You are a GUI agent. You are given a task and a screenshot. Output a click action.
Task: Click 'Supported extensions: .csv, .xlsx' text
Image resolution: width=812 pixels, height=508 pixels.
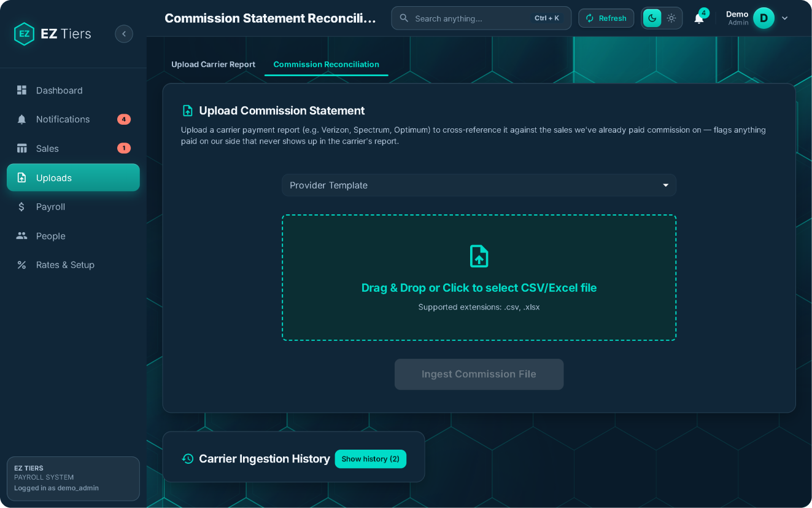pos(479,307)
